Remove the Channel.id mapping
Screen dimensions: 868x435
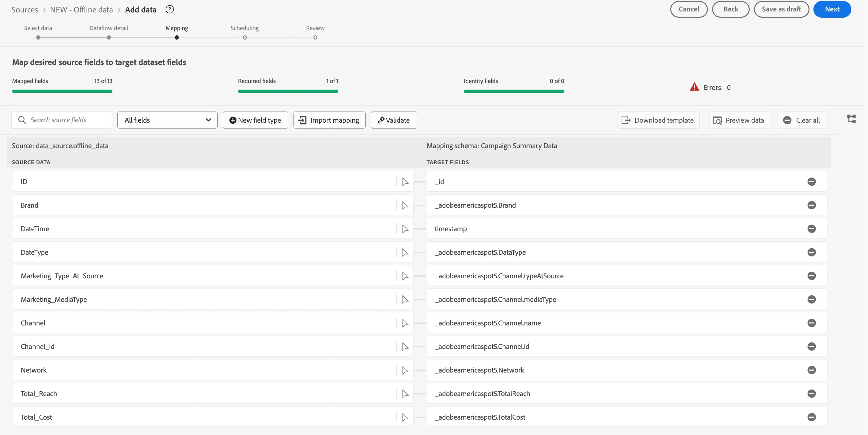point(811,347)
